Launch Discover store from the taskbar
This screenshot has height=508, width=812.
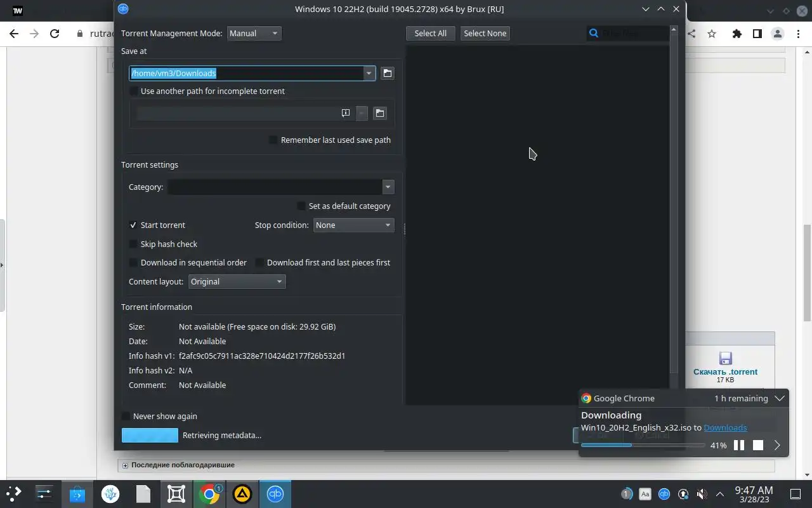[x=77, y=494]
